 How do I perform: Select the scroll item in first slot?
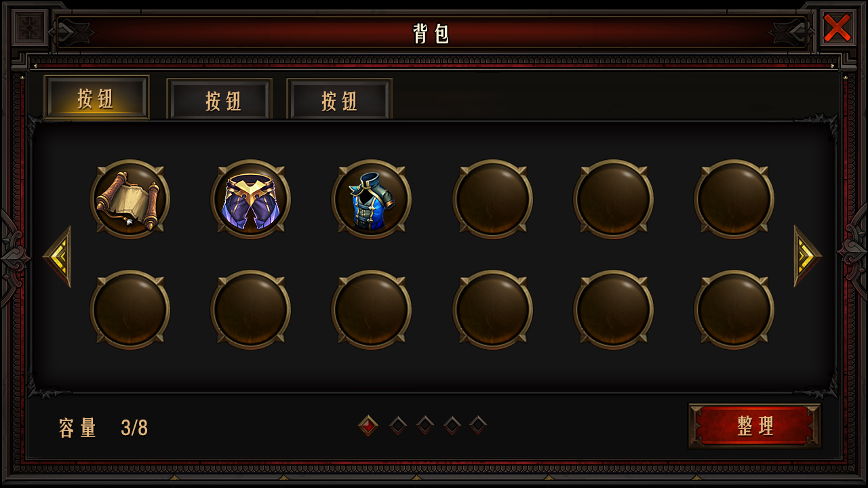pos(130,199)
